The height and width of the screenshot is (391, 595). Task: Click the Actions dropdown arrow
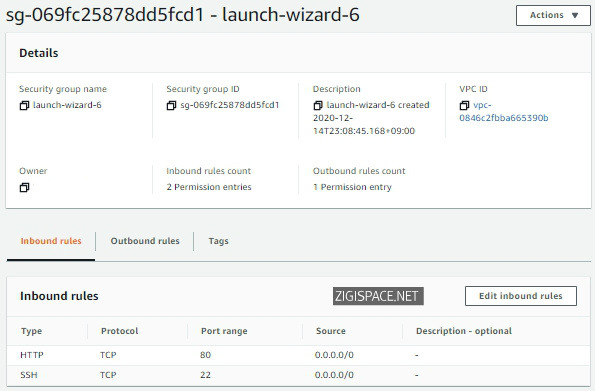[x=575, y=16]
